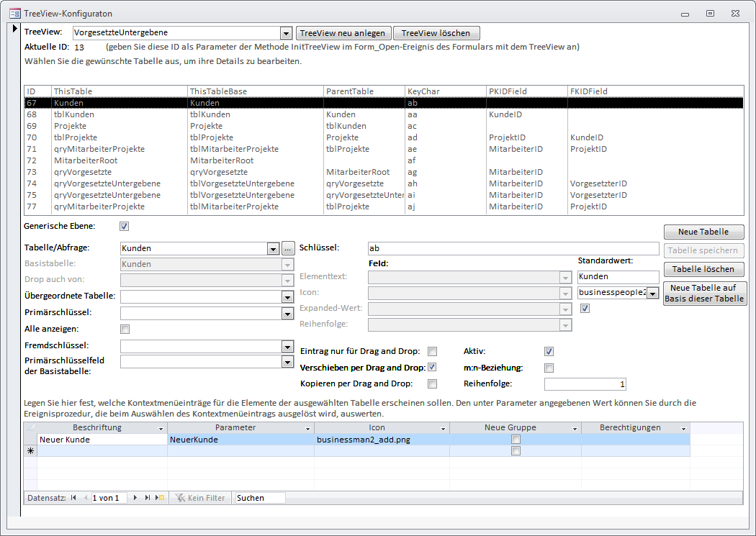Open the Beschriftung column header dropdown
The height and width of the screenshot is (536, 756).
pos(161,428)
